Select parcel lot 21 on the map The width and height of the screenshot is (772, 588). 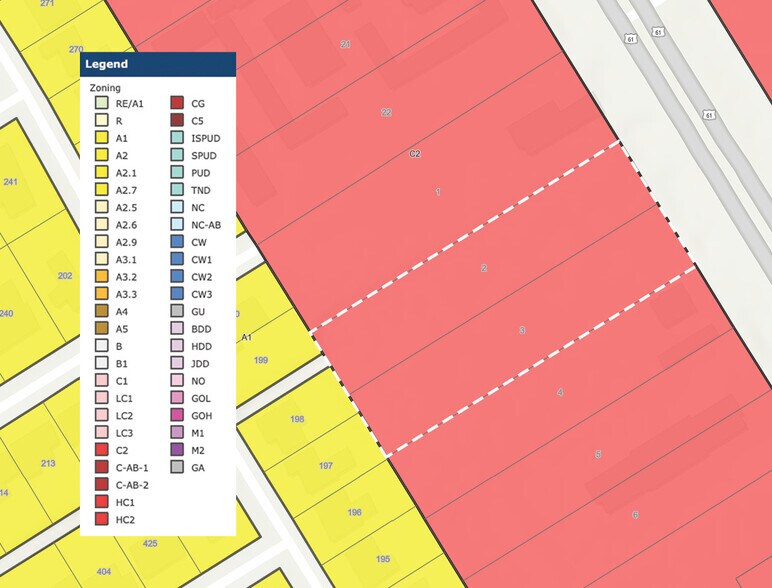tap(346, 44)
